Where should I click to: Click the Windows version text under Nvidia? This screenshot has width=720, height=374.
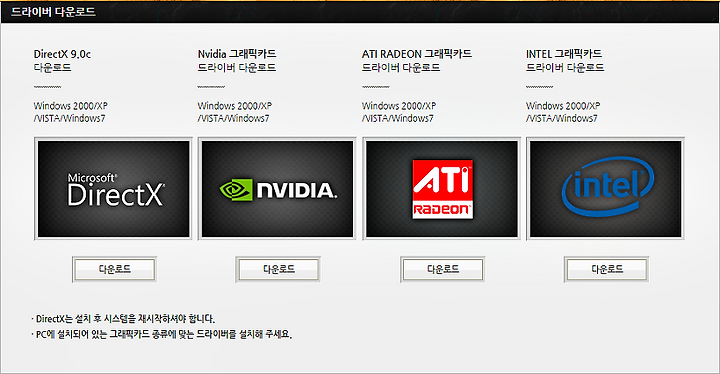pyautogui.click(x=235, y=112)
